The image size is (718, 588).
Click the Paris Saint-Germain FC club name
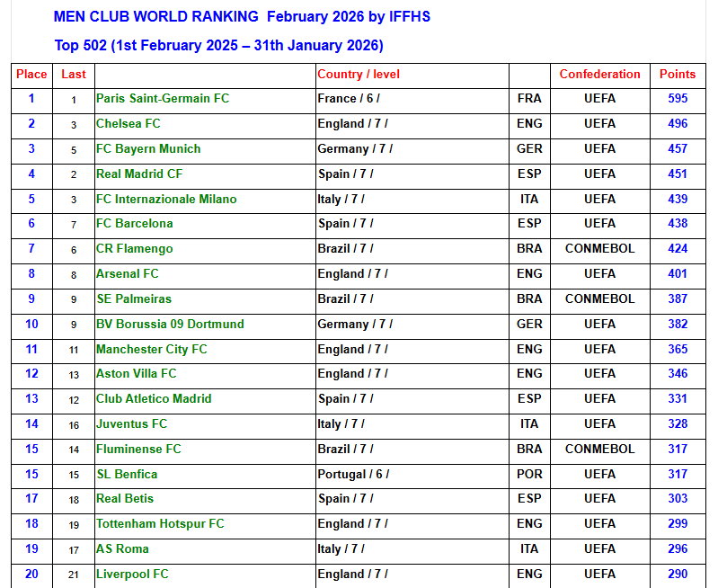pos(163,98)
